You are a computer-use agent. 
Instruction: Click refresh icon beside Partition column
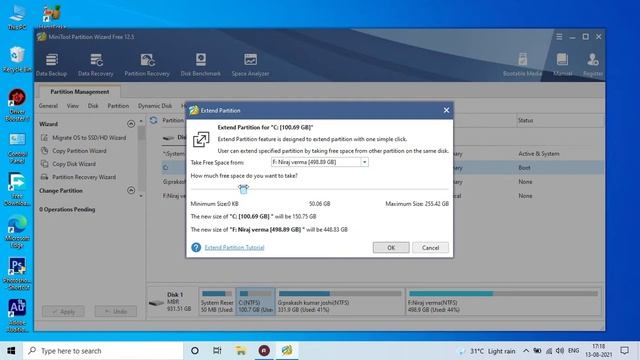(x=153, y=120)
